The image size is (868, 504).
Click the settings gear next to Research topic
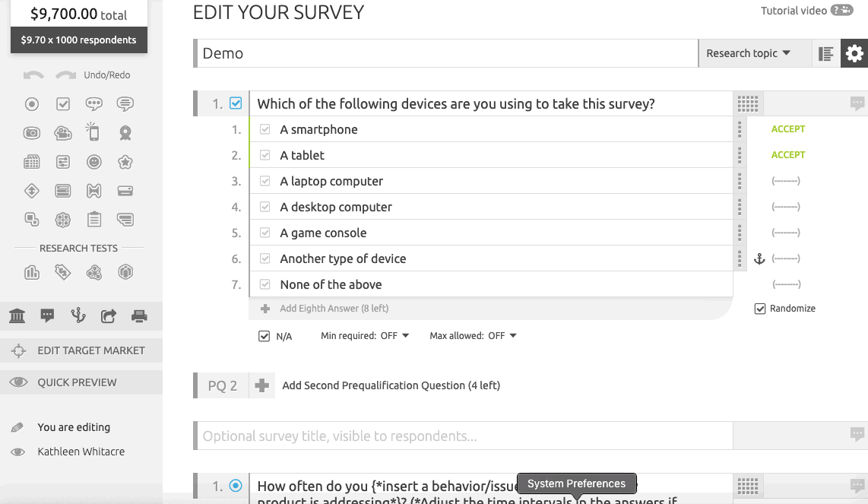pyautogui.click(x=854, y=53)
